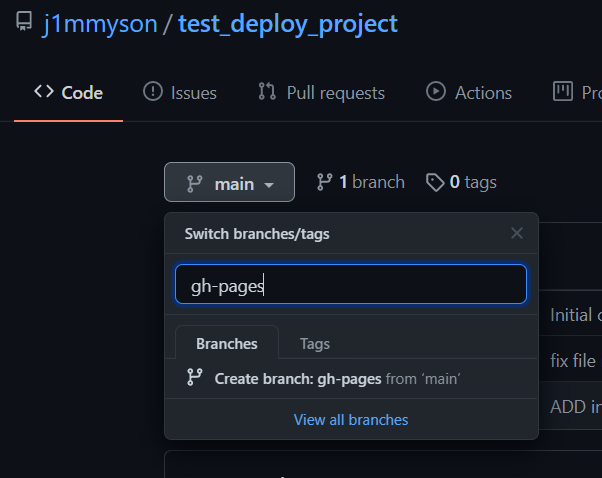Switch to the Code tab
Screen dimensions: 602x478
[68, 93]
